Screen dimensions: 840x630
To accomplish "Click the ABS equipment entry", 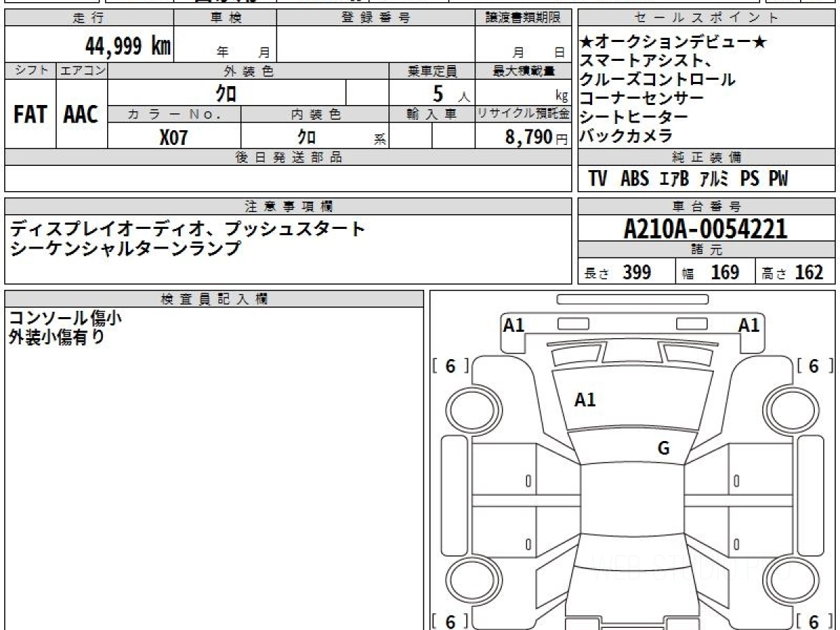I will (635, 179).
